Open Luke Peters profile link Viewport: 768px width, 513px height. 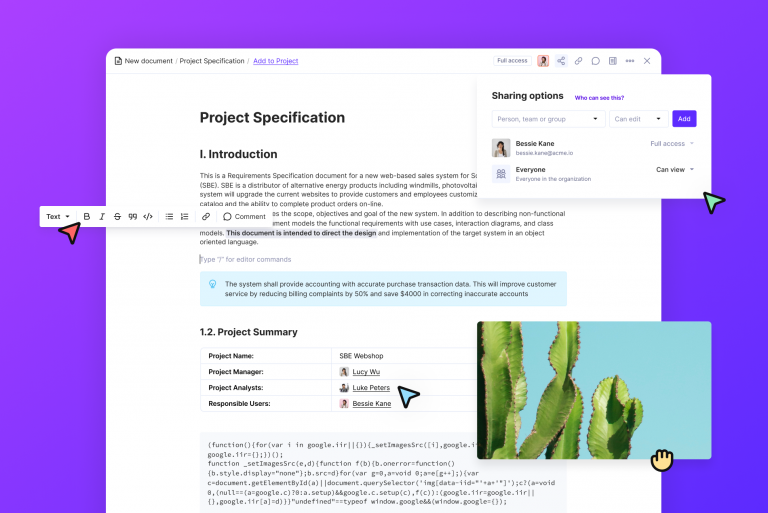pyautogui.click(x=371, y=388)
